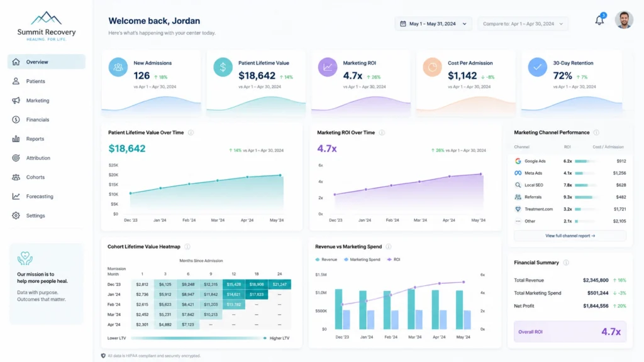644x362 pixels.
Task: Go to the Attribution section
Action: coord(47,158)
